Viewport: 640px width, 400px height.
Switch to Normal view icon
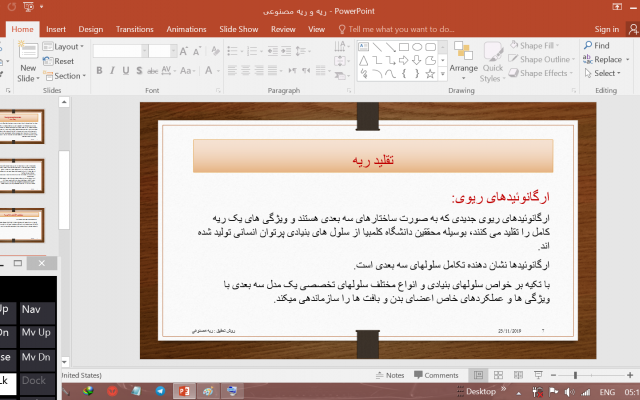pos(478,375)
